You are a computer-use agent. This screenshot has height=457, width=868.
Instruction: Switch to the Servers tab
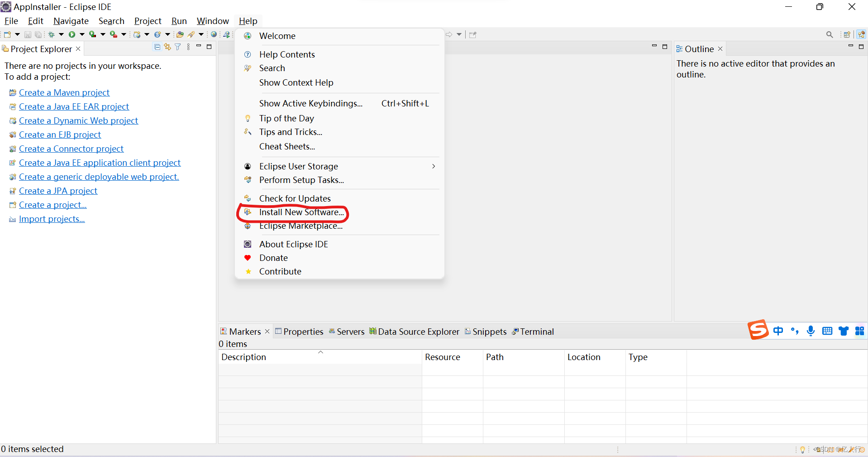click(x=347, y=332)
